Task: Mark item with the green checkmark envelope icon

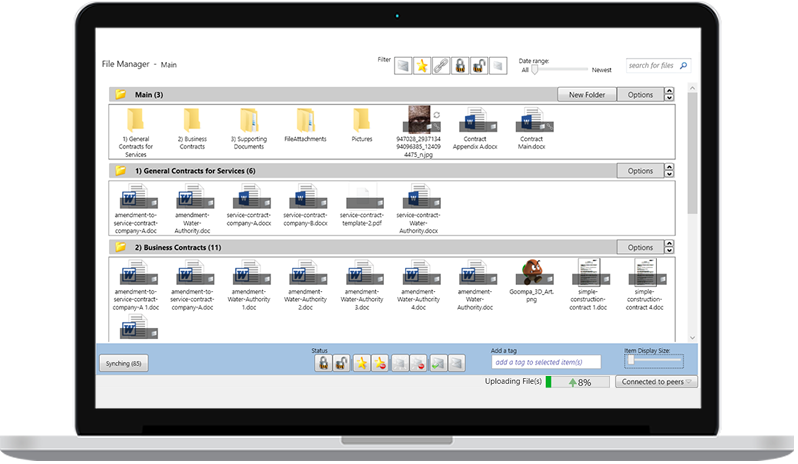Action: coord(438,363)
